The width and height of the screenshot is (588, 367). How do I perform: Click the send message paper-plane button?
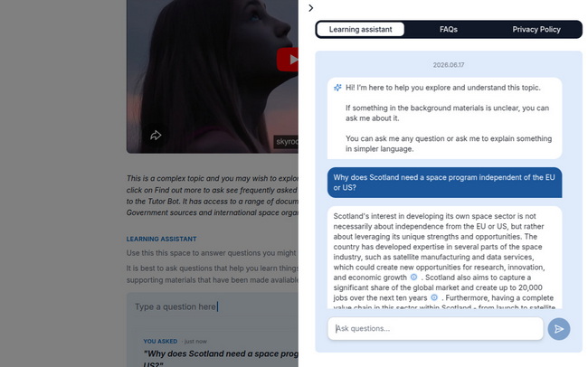[559, 329]
